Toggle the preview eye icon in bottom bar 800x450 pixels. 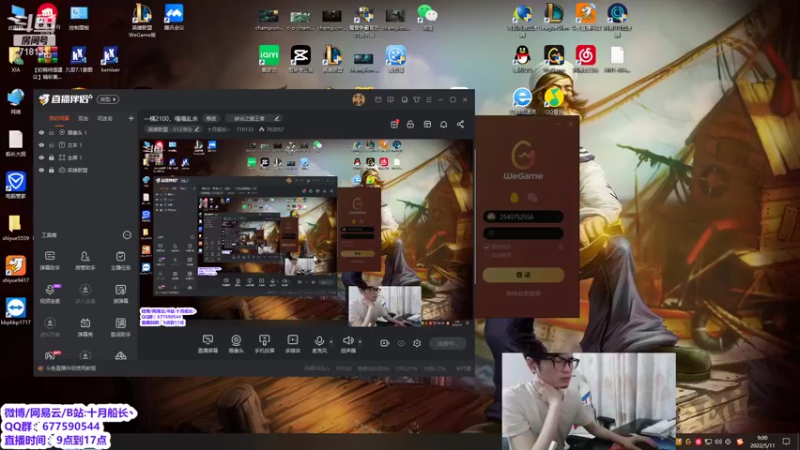point(401,343)
